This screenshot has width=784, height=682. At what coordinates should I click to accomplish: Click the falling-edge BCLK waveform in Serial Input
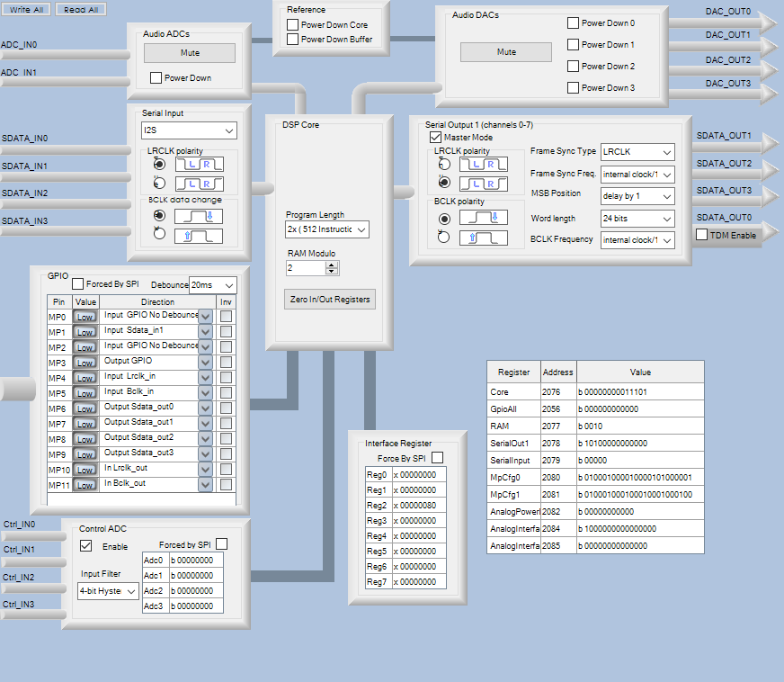199,216
